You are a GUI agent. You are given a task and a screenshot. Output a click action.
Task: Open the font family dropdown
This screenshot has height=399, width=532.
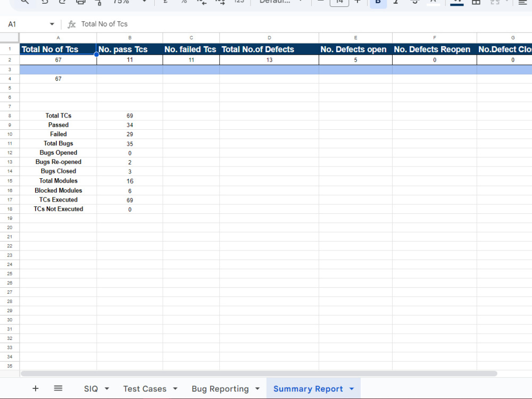(281, 2)
